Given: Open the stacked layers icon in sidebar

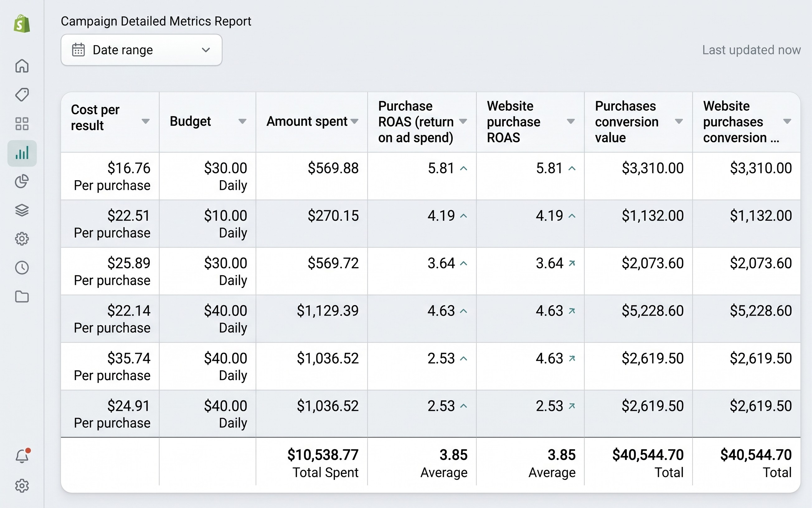Looking at the screenshot, I should pos(22,210).
